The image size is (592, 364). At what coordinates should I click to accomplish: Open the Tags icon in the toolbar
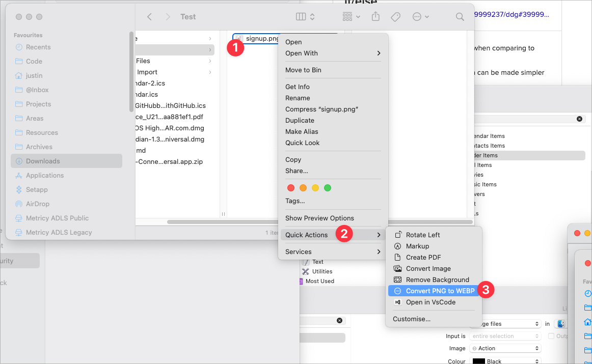[395, 16]
